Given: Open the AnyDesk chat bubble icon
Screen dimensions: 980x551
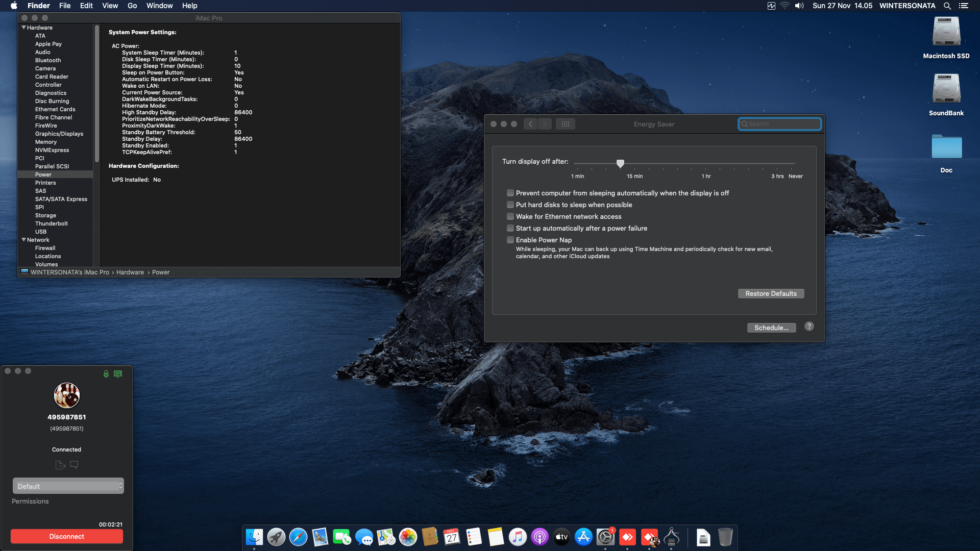Looking at the screenshot, I should pos(74,465).
